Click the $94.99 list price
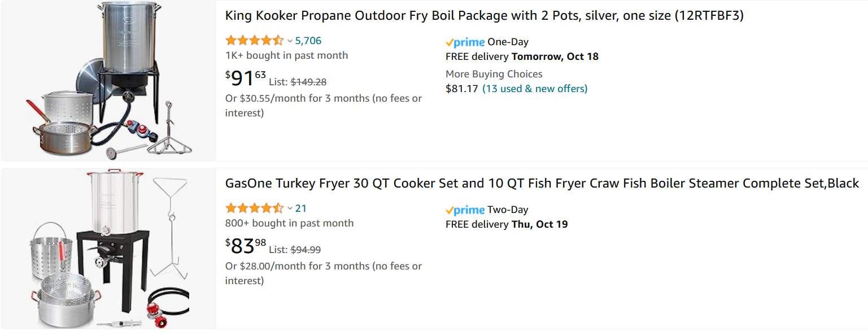The height and width of the screenshot is (335, 868). point(306,250)
